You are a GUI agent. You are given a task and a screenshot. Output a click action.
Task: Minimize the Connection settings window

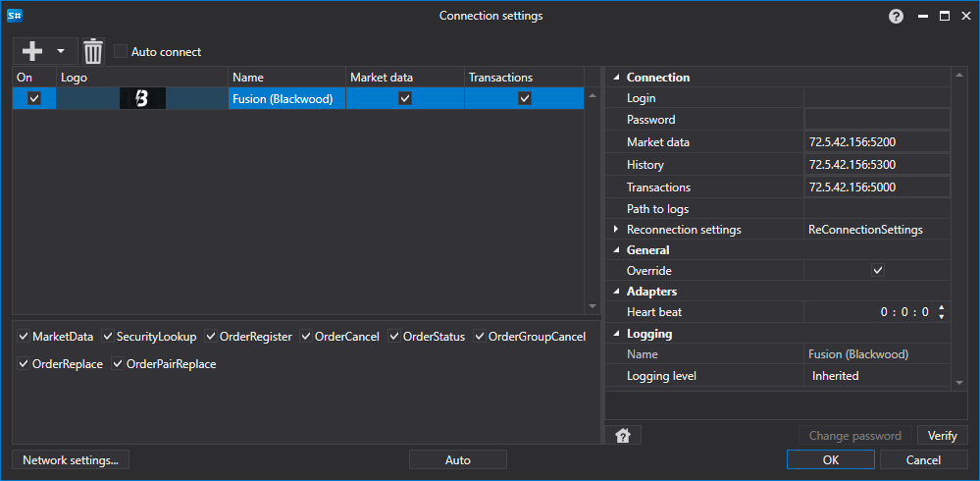click(923, 17)
